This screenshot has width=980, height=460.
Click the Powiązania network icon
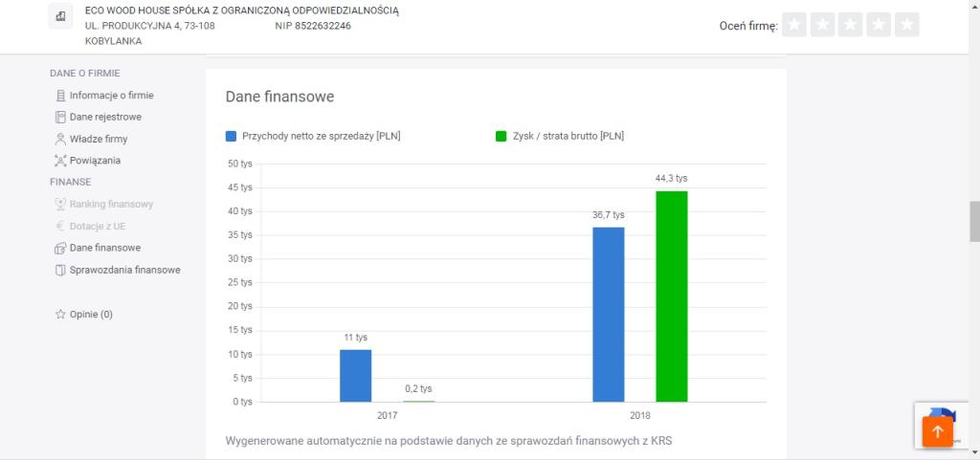point(59,161)
